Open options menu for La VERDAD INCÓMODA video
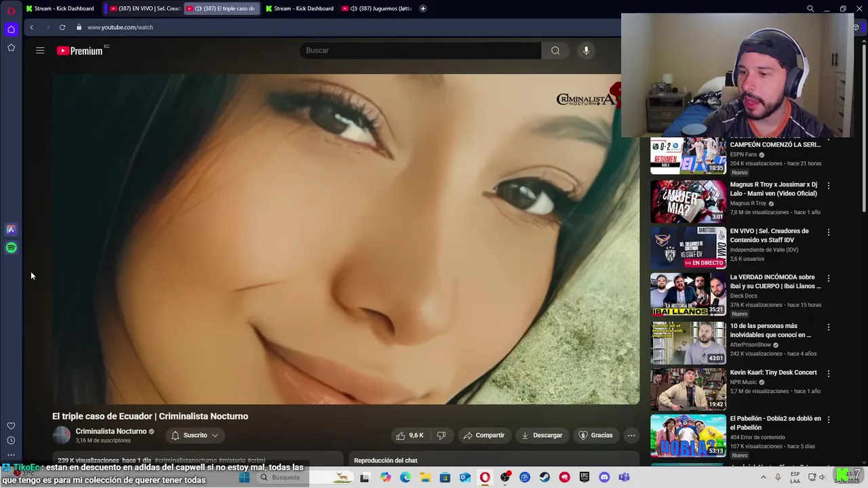Image resolution: width=868 pixels, height=488 pixels. 828,278
